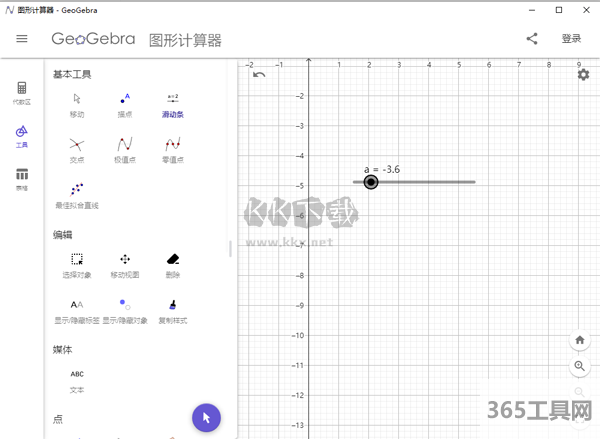This screenshot has height=439, width=600.
Task: Click the share button in the header
Action: coord(532,39)
